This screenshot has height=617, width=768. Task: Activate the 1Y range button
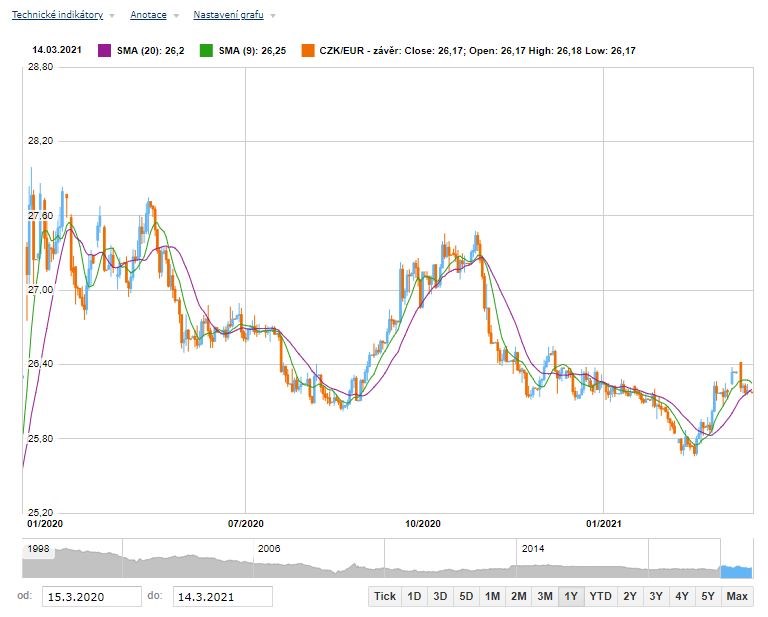(x=571, y=596)
